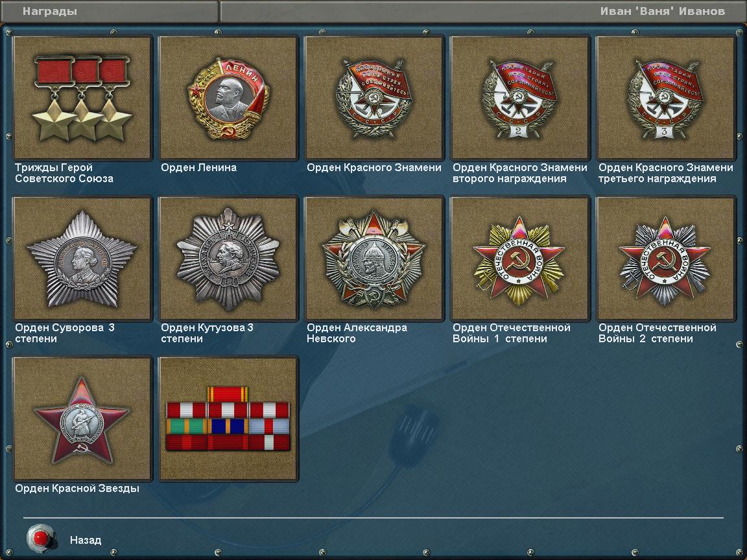
Task: Select the Order of Suvorov star medal
Action: pyautogui.click(x=82, y=259)
